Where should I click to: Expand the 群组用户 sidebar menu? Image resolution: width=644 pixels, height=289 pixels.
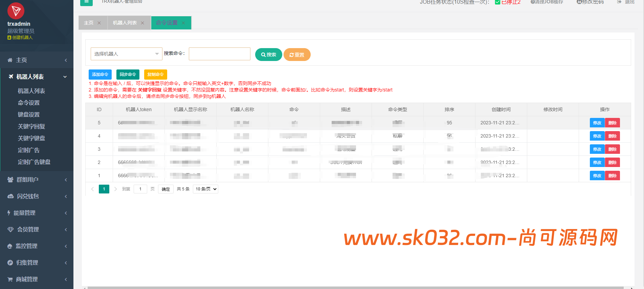coord(37,180)
